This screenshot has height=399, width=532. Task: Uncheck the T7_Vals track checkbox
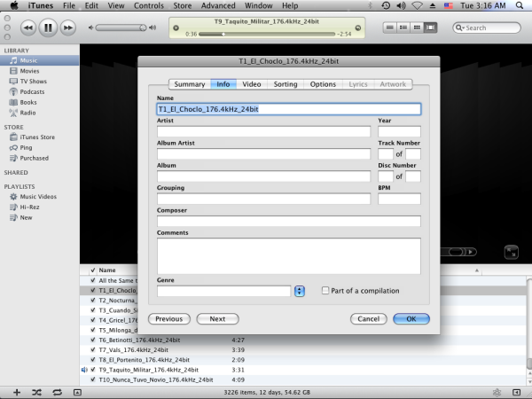click(92, 350)
